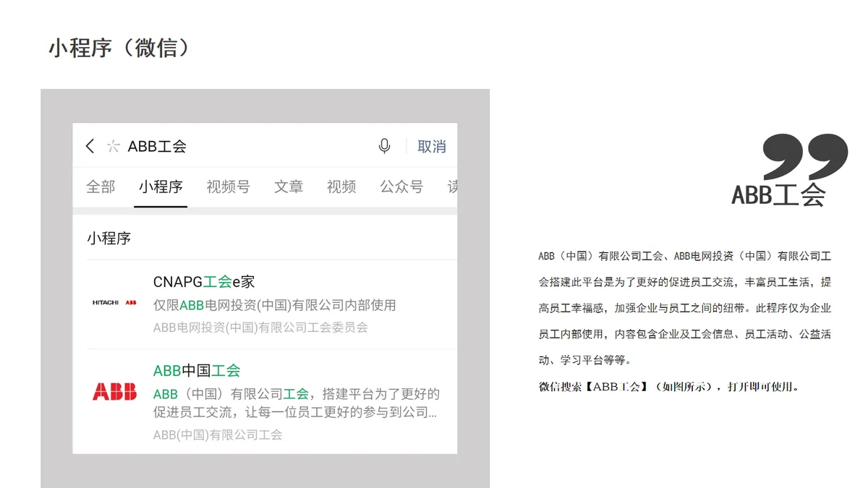This screenshot has width=868, height=488.
Task: Open the 文章 tab
Action: 289,187
